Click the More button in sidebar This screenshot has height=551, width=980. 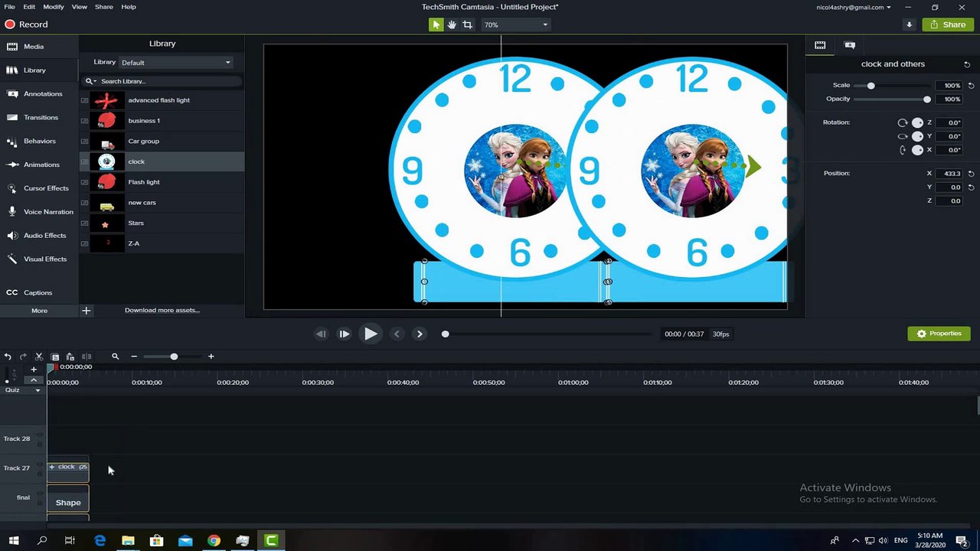pos(39,311)
